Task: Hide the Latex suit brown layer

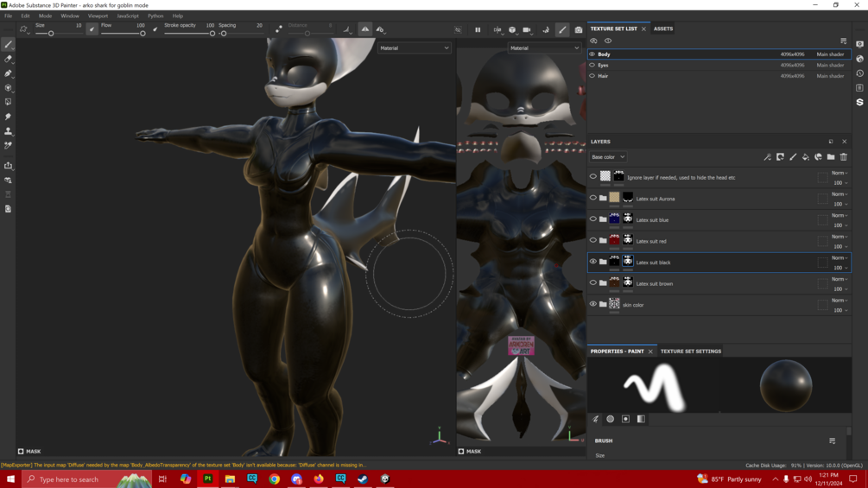Action: coord(592,282)
